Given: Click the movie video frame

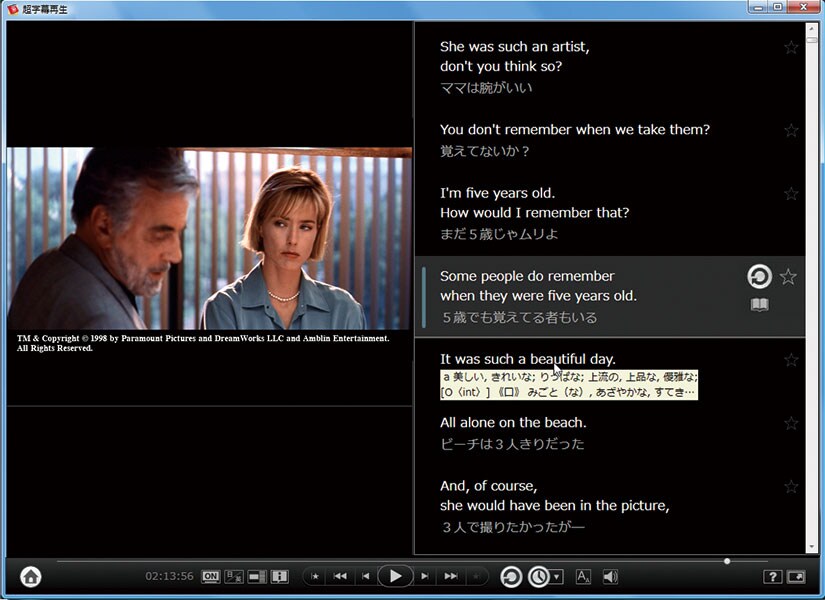Looking at the screenshot, I should 209,238.
